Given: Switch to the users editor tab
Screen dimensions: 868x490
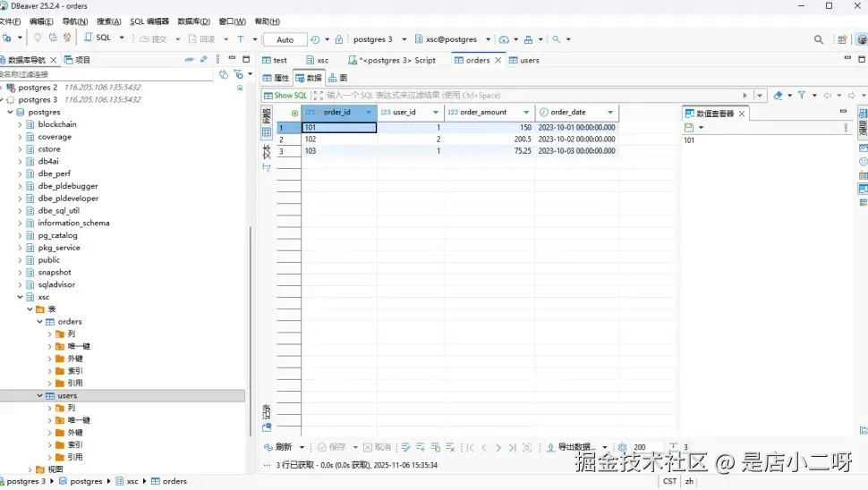Looking at the screenshot, I should (x=523, y=60).
